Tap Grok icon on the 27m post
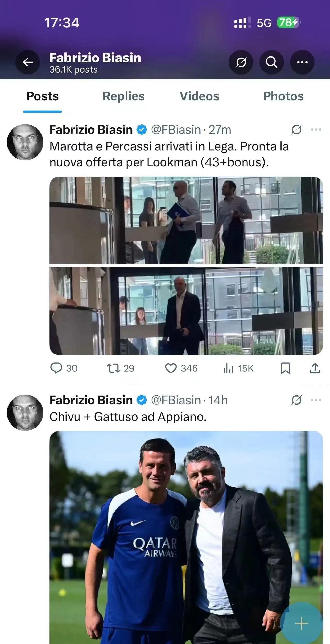The image size is (330, 644). (x=296, y=129)
